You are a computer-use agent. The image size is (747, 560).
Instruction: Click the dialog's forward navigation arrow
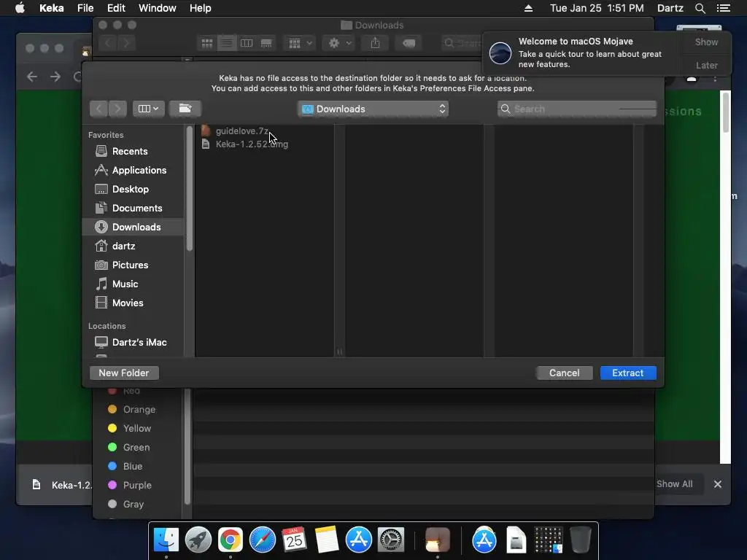117,109
